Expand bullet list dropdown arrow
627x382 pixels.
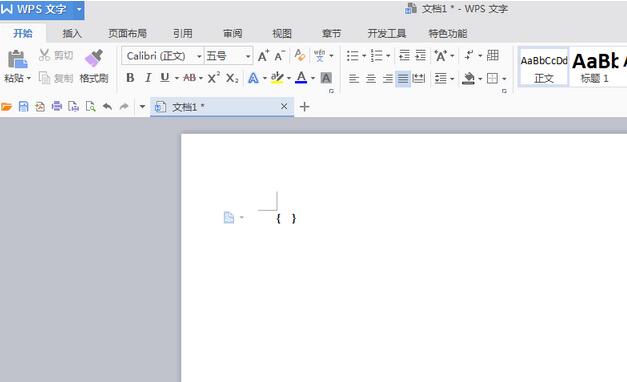(364, 56)
